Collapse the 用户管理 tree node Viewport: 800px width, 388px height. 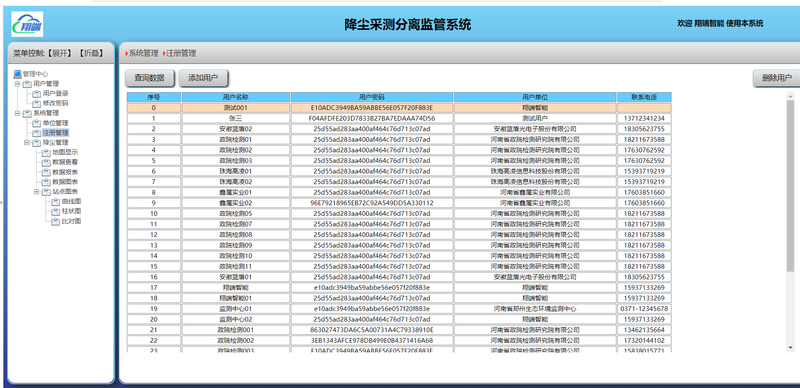(17, 84)
